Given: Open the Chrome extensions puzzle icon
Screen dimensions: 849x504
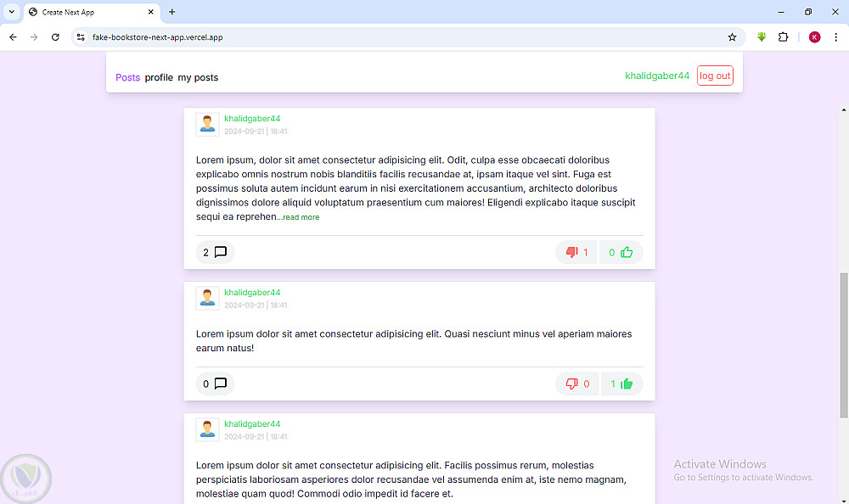Looking at the screenshot, I should click(x=783, y=37).
